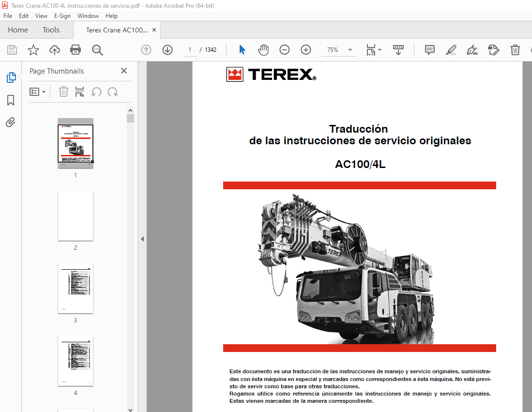Open the E-Sign menu
532x412 pixels.
pos(62,16)
